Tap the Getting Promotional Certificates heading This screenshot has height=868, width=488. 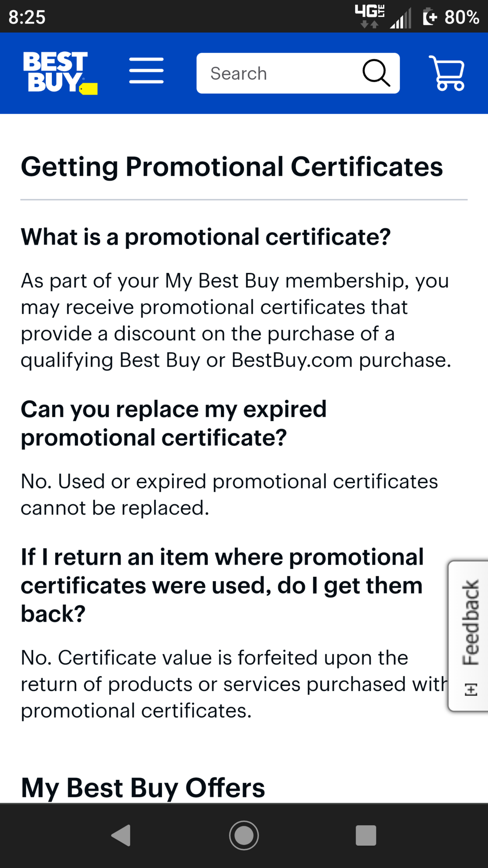point(232,167)
